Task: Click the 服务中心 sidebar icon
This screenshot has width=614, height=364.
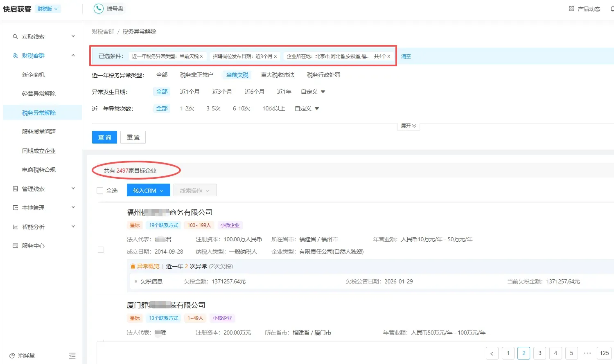Action: click(x=15, y=246)
